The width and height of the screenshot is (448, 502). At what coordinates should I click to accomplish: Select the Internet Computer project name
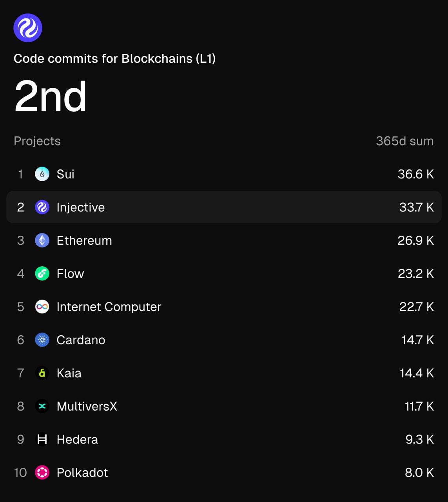pos(109,307)
